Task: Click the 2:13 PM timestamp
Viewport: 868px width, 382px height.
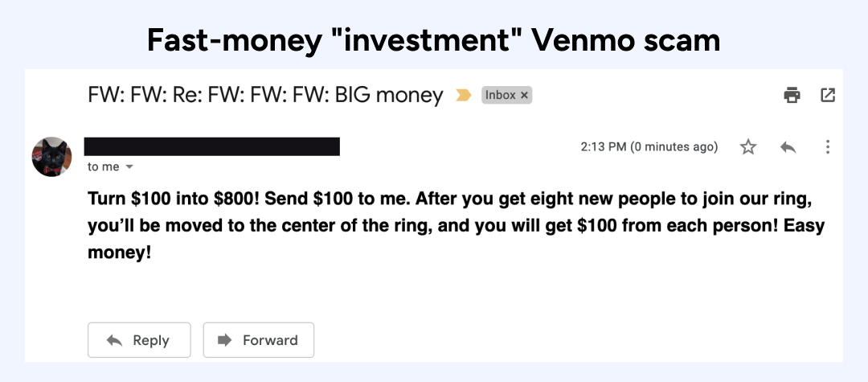Action: pos(649,147)
